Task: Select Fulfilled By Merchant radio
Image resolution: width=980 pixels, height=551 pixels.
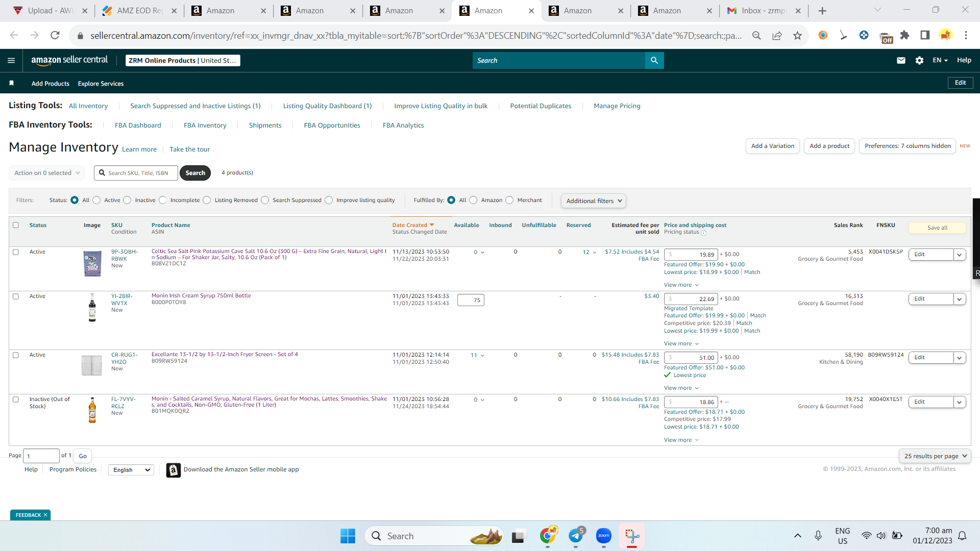Action: pos(509,200)
